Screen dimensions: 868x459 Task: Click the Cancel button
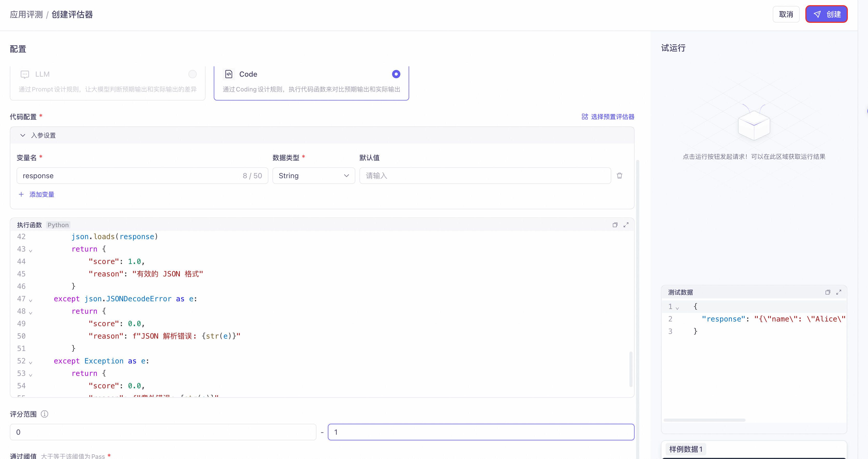click(786, 14)
